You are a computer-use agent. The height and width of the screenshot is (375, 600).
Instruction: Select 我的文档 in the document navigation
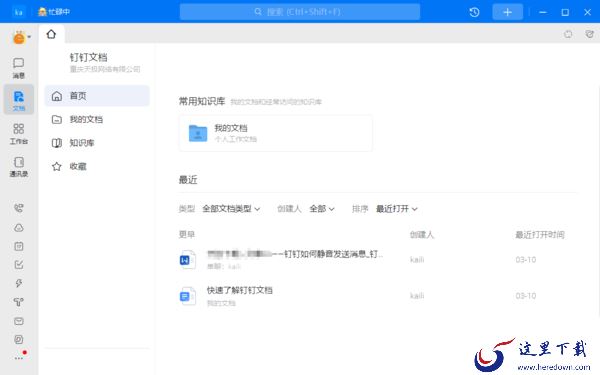(x=97, y=119)
